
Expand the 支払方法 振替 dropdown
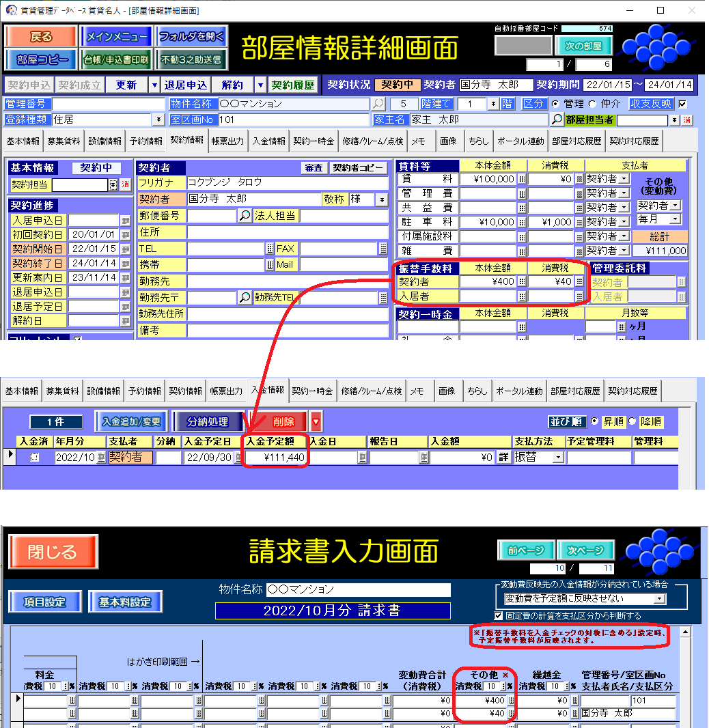click(558, 458)
